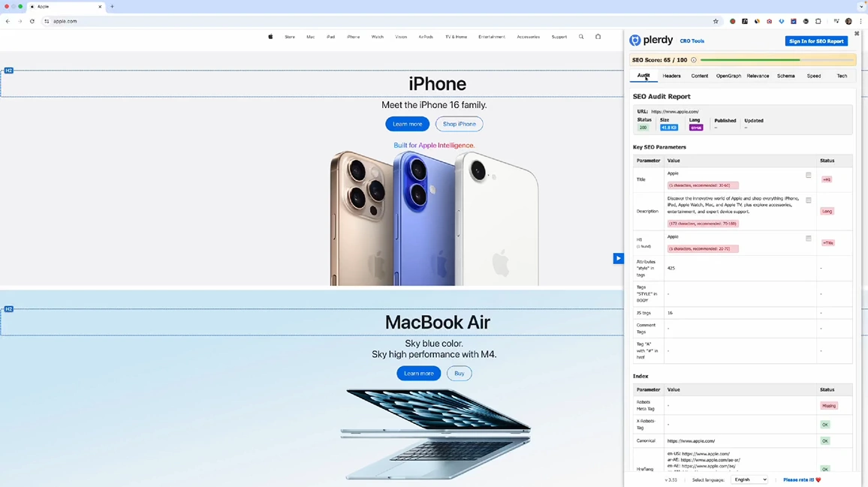
Task: Close the Plerdy panel with the X icon
Action: (856, 34)
